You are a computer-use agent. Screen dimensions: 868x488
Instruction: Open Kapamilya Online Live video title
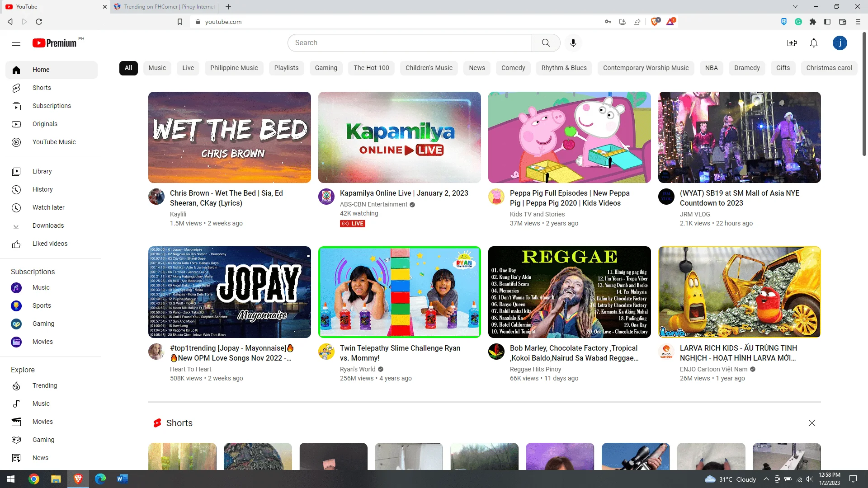[x=404, y=193]
